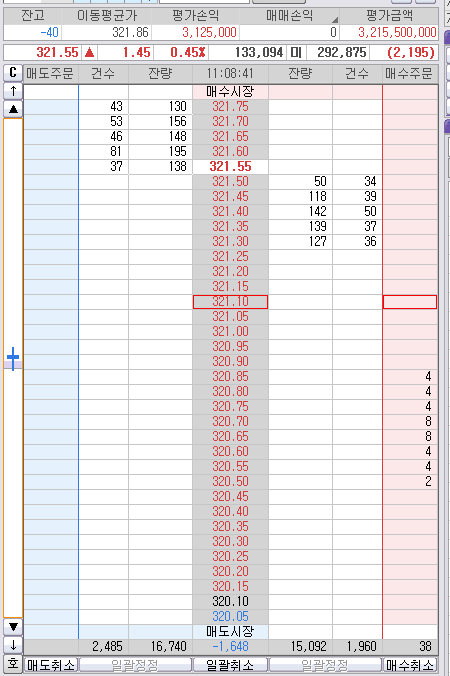Click bid quantity 142 at 321.40
450x676 pixels.
pyautogui.click(x=300, y=212)
